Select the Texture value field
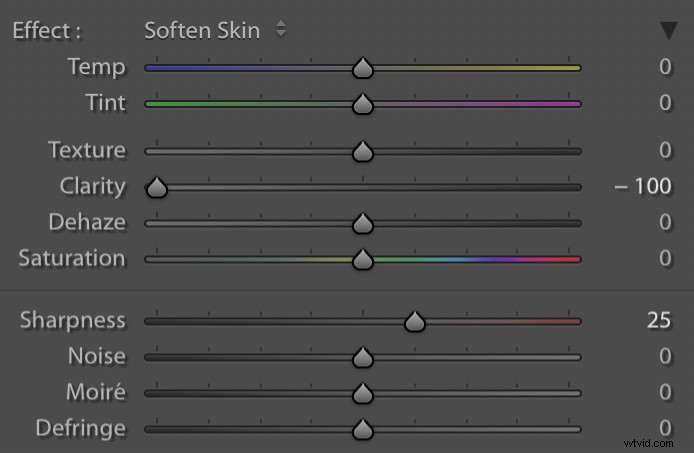The image size is (694, 453). (665, 150)
